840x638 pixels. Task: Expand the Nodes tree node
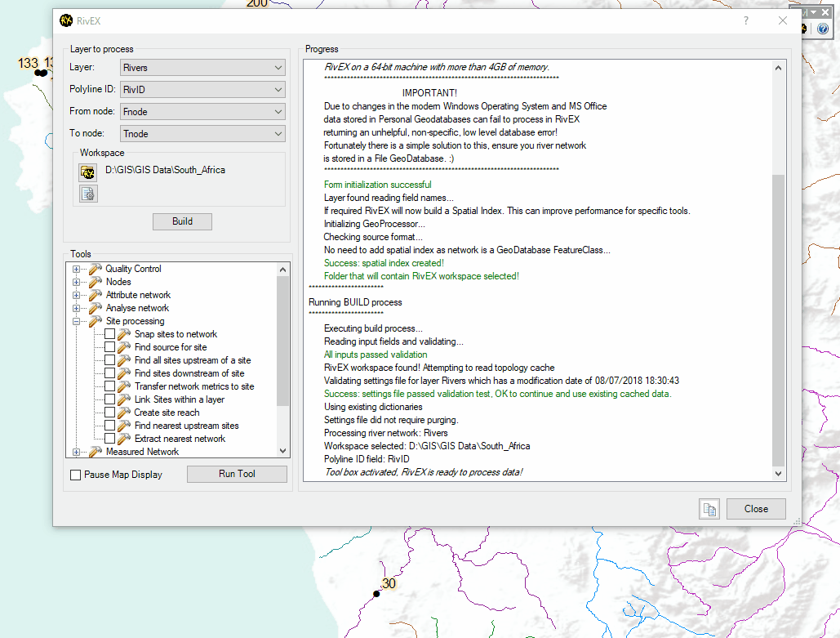point(76,282)
